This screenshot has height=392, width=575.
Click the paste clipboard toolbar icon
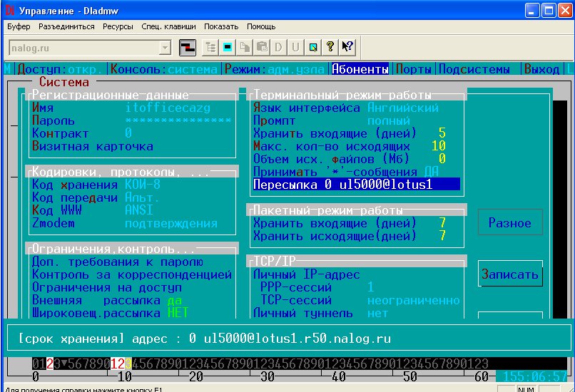tap(262, 47)
